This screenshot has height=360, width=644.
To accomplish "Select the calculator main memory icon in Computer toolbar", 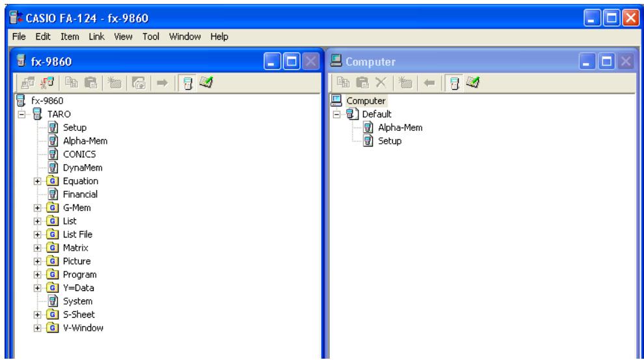I will 454,83.
